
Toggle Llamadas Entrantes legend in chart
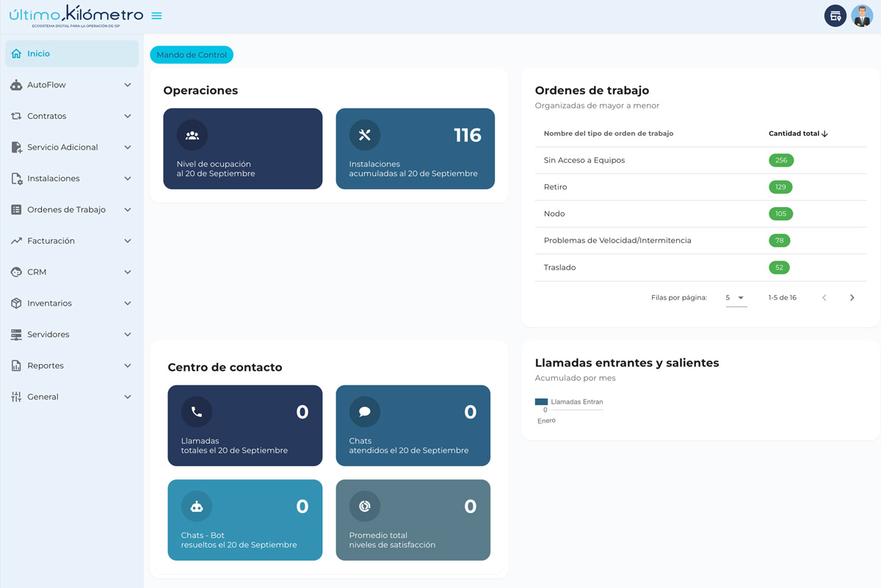point(569,402)
